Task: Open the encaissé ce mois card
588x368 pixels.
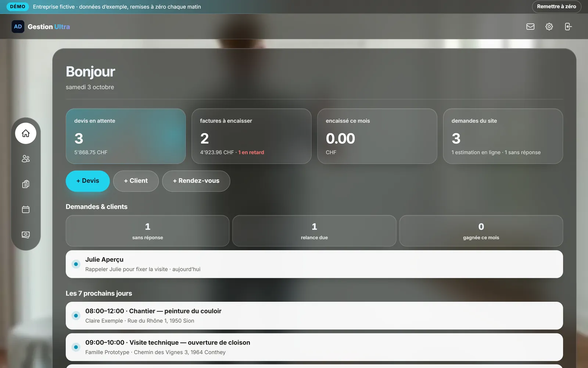Action: pos(377,136)
